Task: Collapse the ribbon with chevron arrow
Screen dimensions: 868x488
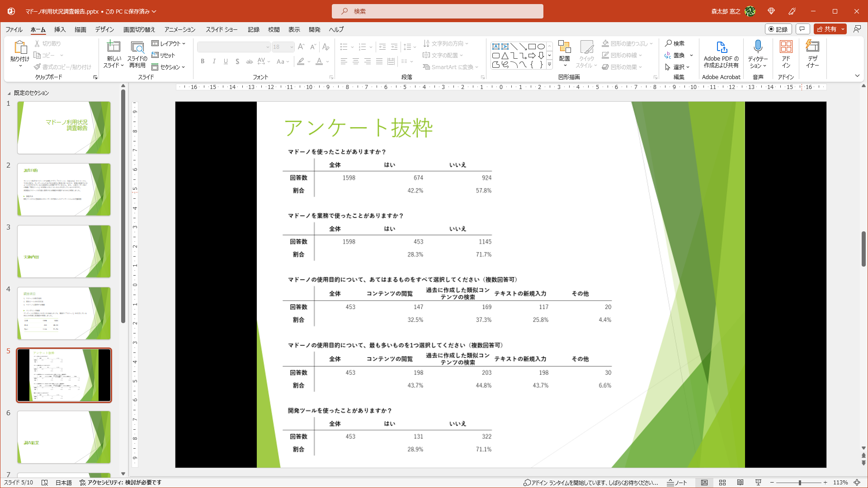Action: [857, 76]
